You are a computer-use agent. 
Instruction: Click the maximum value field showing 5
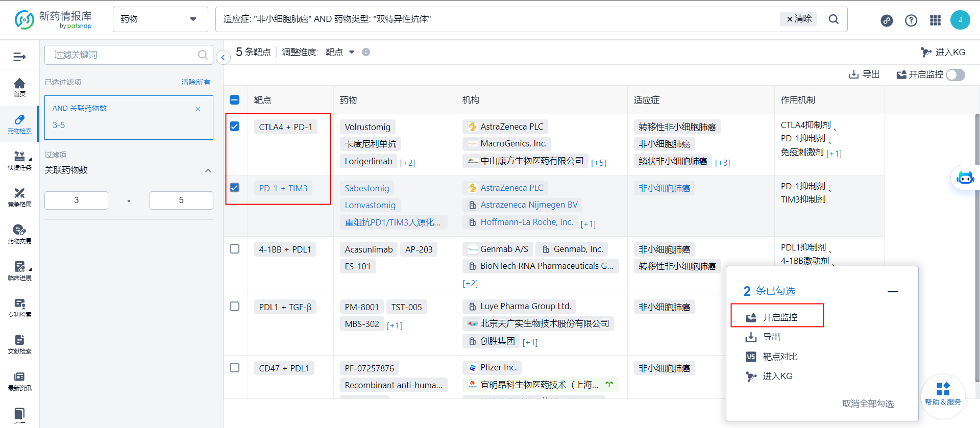[181, 200]
